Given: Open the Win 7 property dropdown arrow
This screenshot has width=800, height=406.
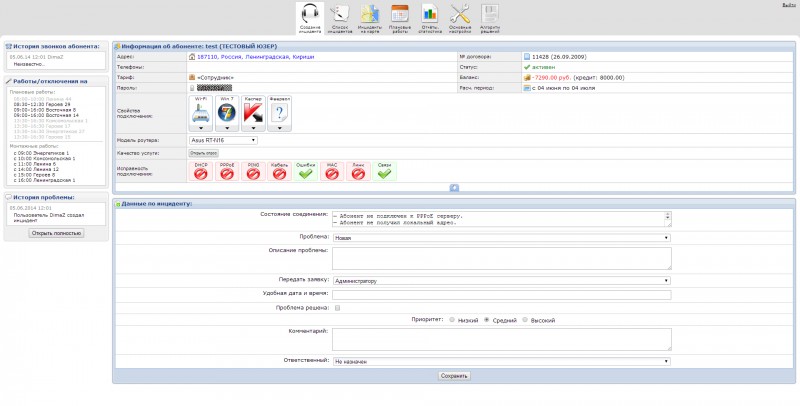Looking at the screenshot, I should [227, 128].
